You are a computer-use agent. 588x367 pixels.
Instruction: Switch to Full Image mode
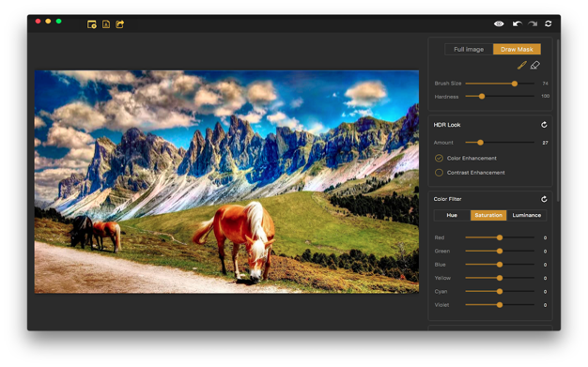(469, 49)
